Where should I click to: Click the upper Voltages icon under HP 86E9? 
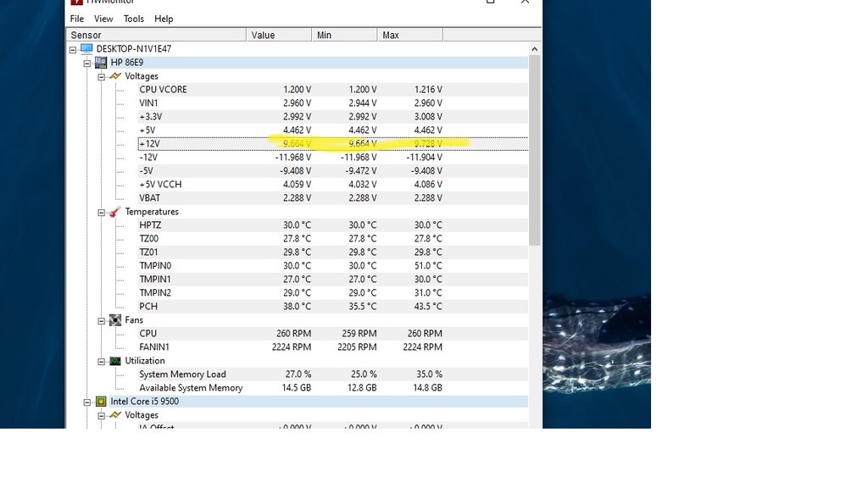click(x=115, y=75)
